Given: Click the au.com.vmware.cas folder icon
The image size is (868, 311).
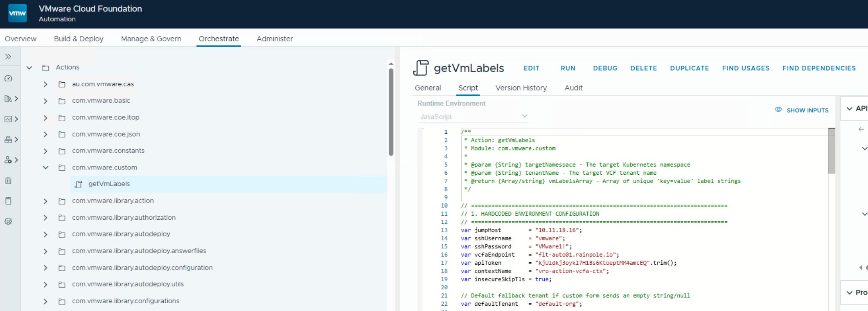Looking at the screenshot, I should [62, 84].
